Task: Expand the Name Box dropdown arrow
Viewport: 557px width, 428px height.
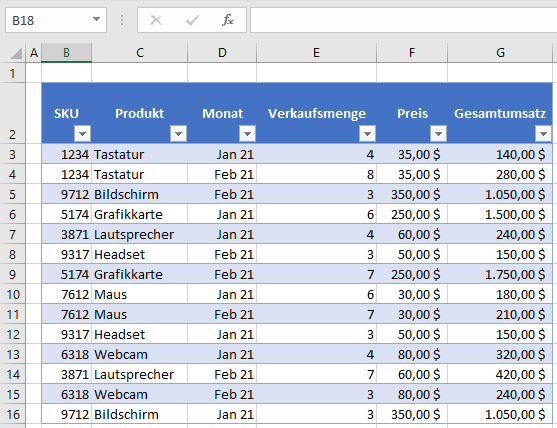Action: (96, 19)
